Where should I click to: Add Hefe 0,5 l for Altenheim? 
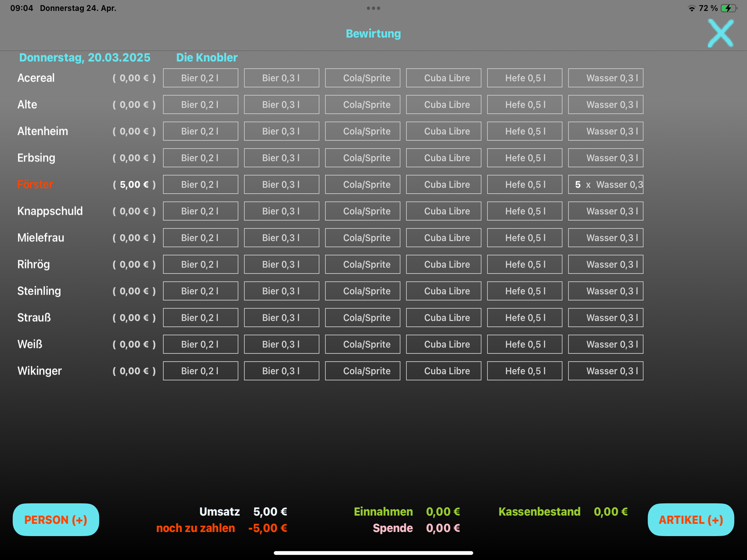tap(524, 132)
